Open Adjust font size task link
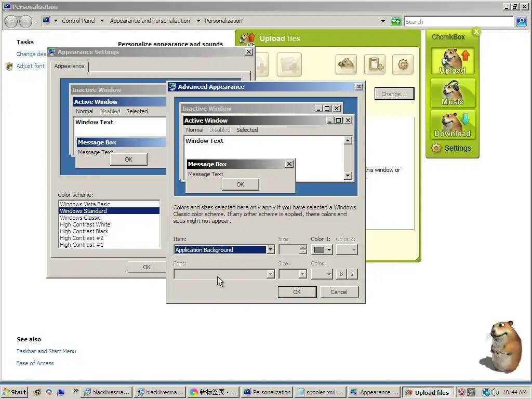The height and width of the screenshot is (399, 532). click(x=30, y=66)
